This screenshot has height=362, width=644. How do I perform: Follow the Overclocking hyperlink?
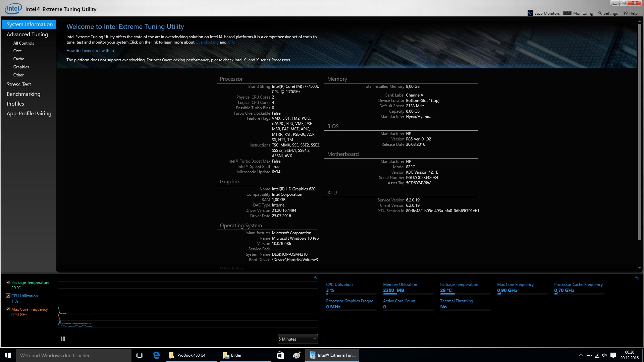click(207, 42)
